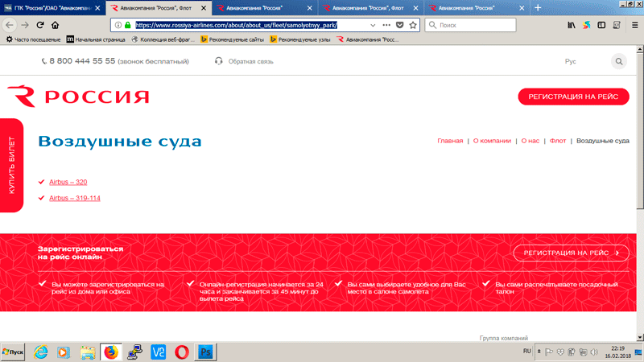
Task: Launch Internet Explorer from the taskbar
Action: [x=40, y=352]
